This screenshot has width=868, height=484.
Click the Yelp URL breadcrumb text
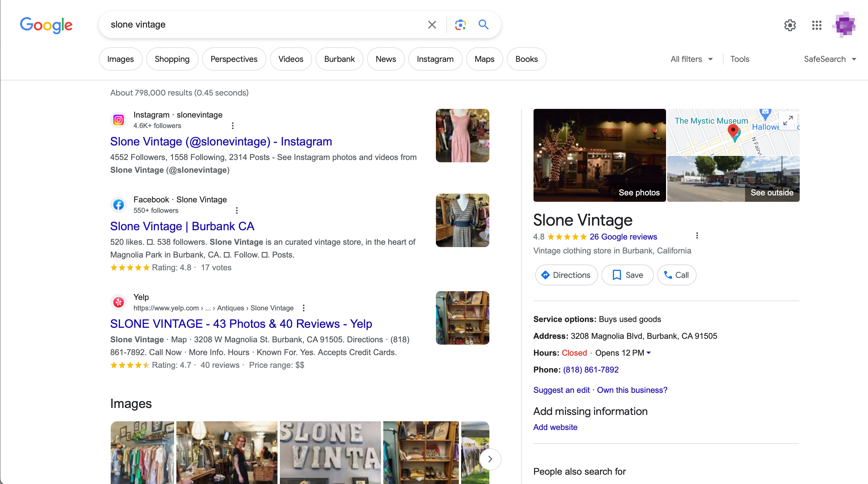click(213, 308)
